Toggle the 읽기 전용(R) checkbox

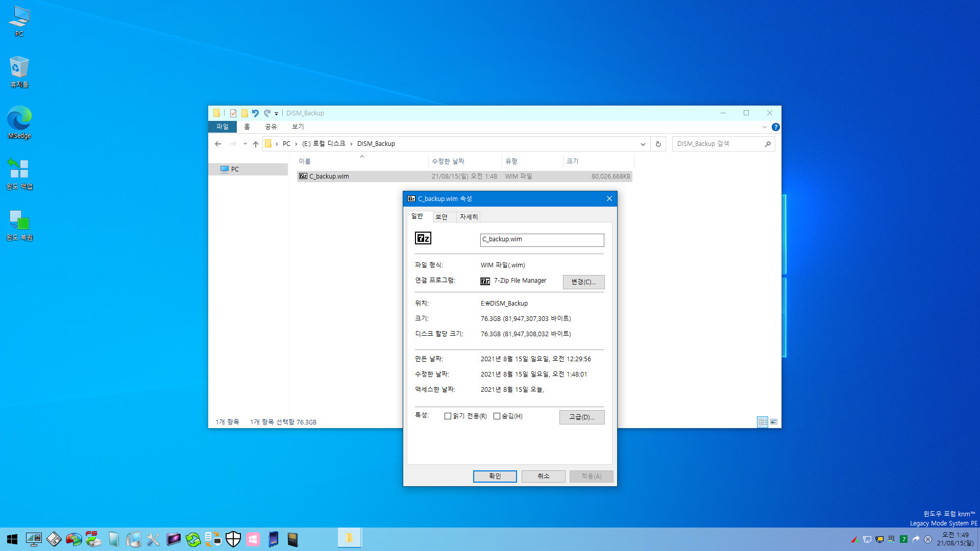click(x=448, y=416)
